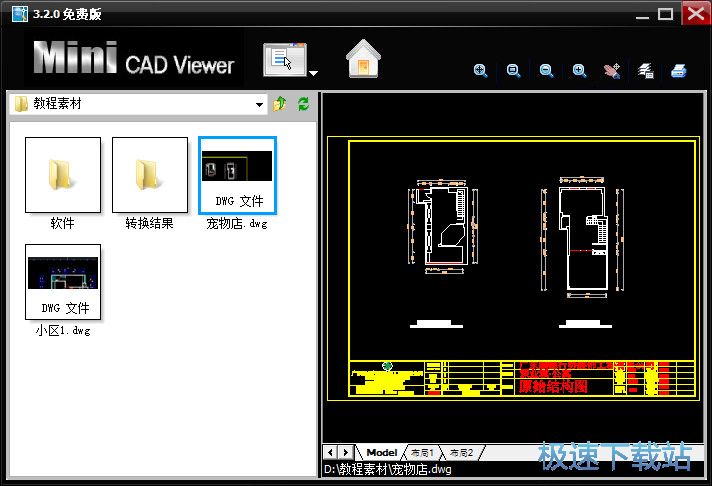Maximize the Mini CAD Viewer window
Screen dimensions: 712x486
[x=665, y=14]
